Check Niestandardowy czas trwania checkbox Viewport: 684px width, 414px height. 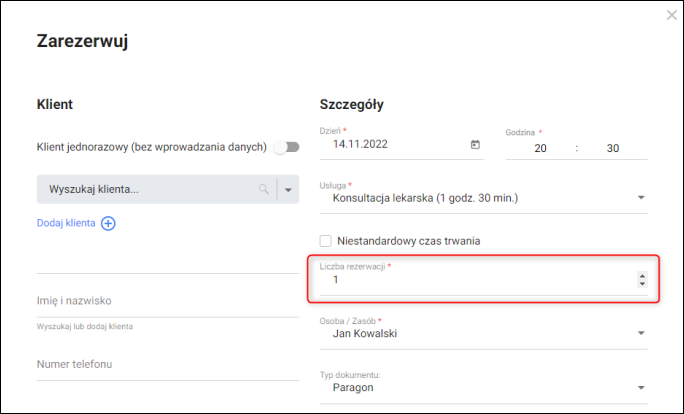point(325,241)
